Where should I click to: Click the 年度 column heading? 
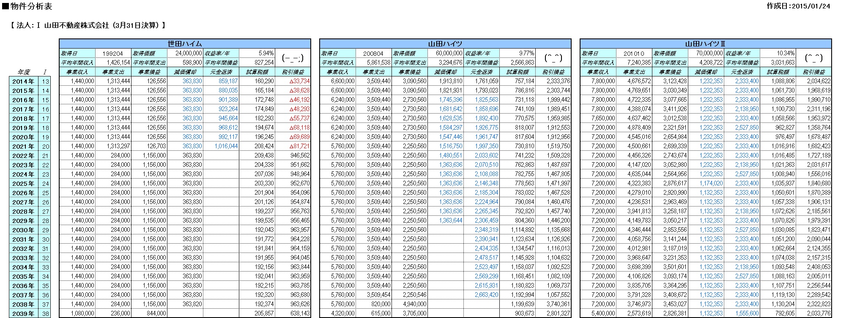tap(23, 72)
